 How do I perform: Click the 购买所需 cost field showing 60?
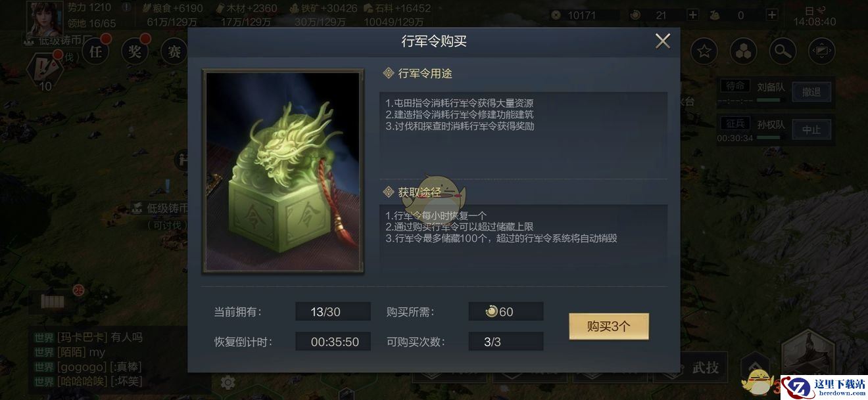[x=506, y=312]
